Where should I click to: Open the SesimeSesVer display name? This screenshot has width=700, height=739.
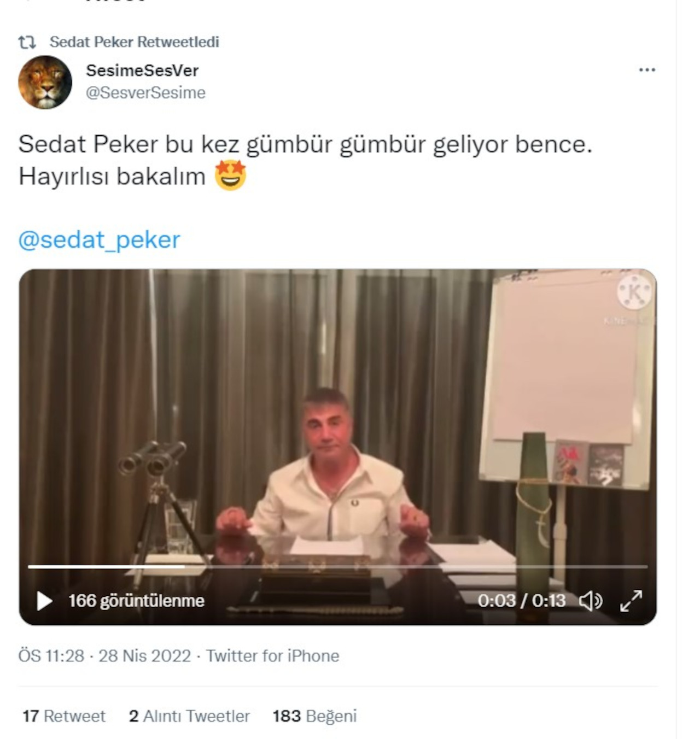tap(142, 71)
